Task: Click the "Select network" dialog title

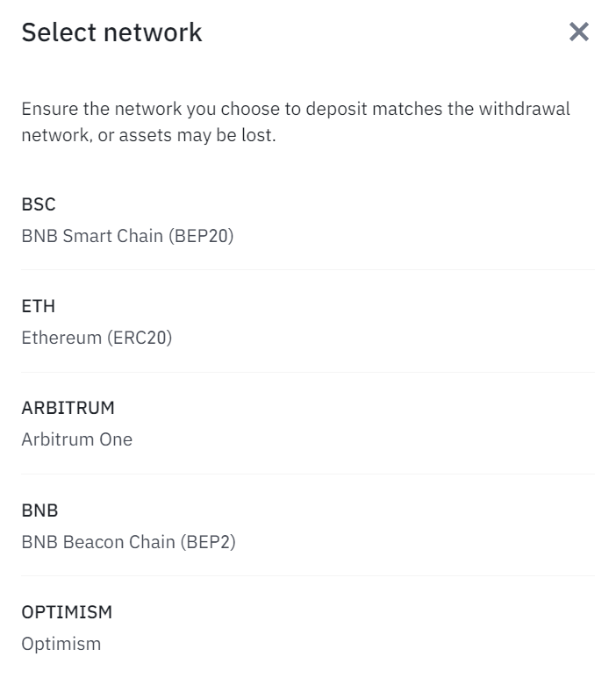Action: click(x=111, y=32)
